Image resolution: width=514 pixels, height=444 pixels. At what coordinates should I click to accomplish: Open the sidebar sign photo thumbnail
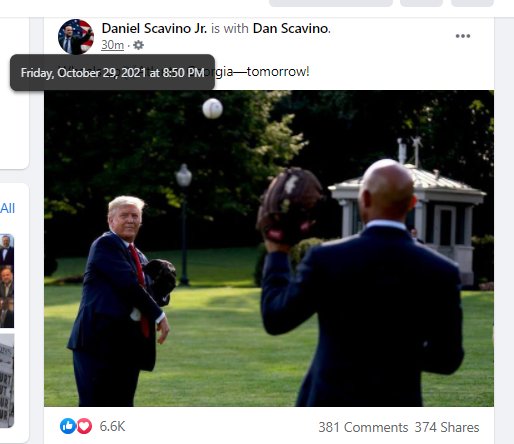click(7, 381)
